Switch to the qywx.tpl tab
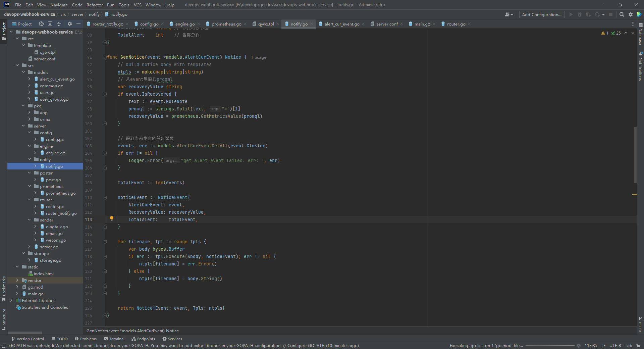Image resolution: width=644 pixels, height=349 pixels. [x=266, y=24]
